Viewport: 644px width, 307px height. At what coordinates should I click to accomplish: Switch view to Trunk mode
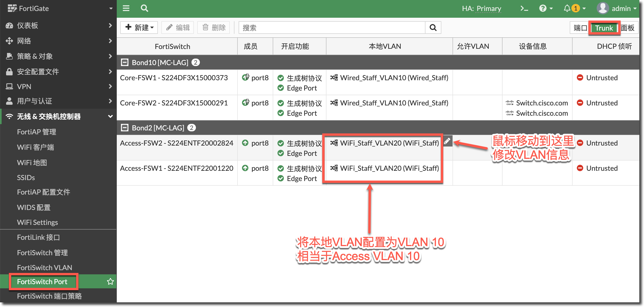click(x=604, y=28)
